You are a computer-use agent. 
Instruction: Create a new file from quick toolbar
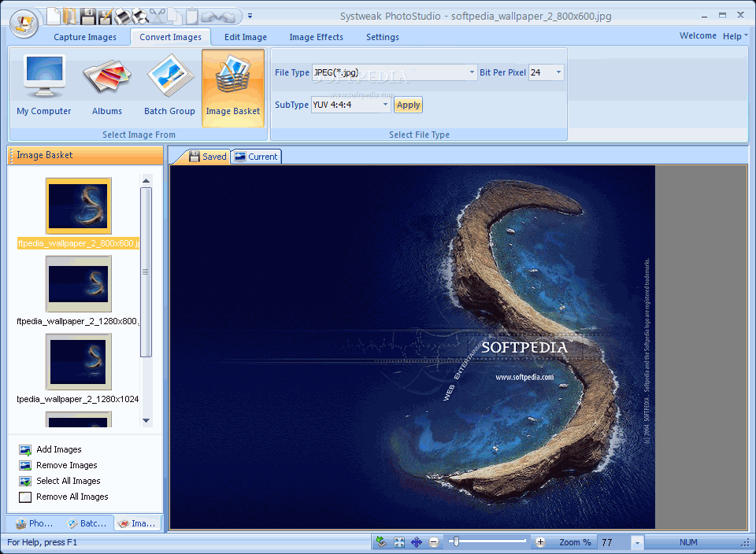click(53, 17)
